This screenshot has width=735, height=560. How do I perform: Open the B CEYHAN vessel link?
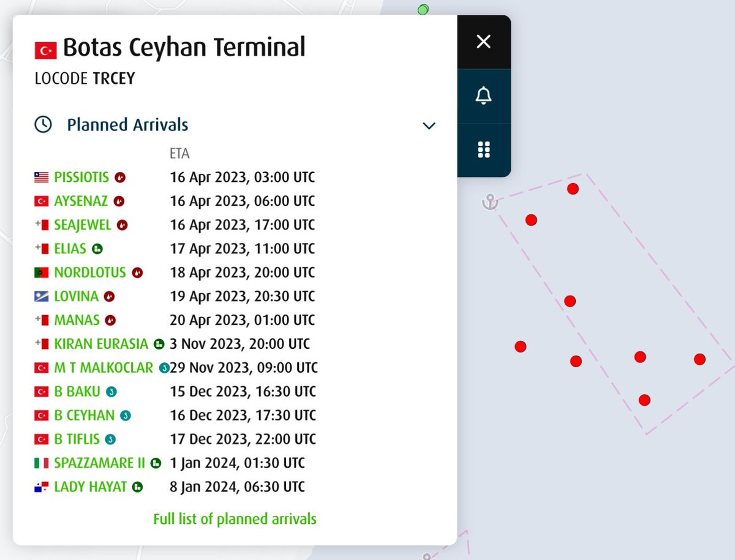tap(85, 416)
